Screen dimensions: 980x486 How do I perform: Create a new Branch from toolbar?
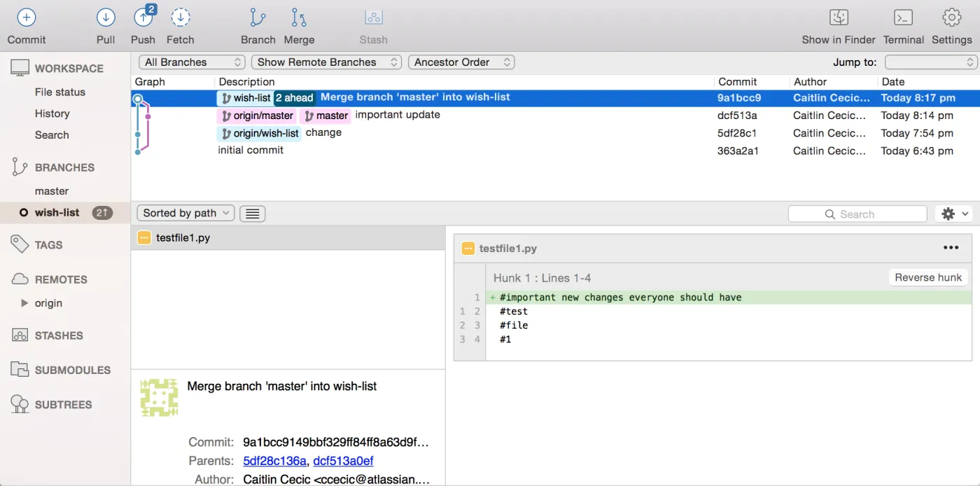[258, 18]
